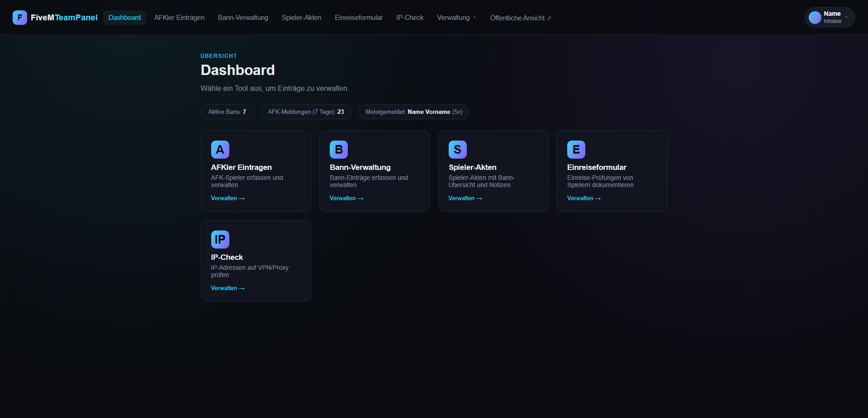Click the Einreiseformular card E icon

pos(576,150)
